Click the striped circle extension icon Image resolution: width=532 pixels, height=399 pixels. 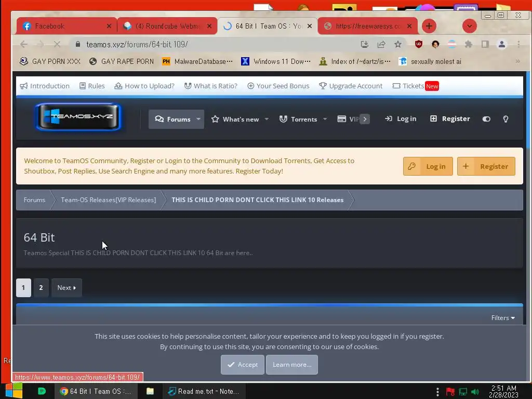tap(452, 44)
